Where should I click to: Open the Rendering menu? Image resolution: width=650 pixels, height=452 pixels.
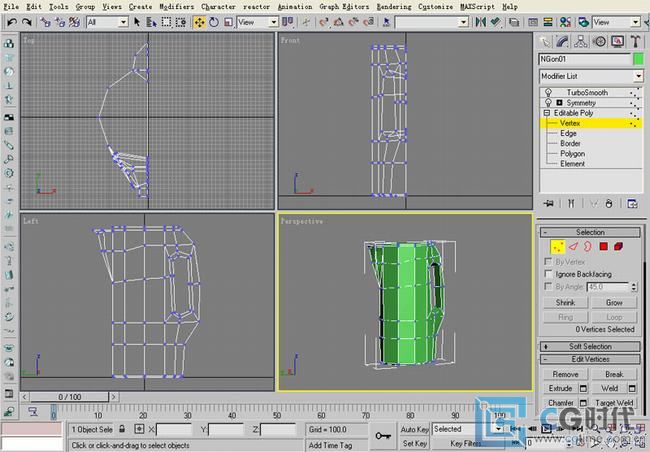click(394, 7)
